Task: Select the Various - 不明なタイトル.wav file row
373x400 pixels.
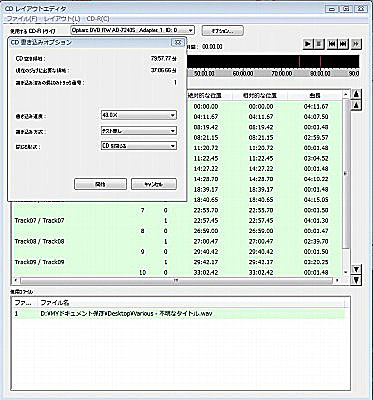Action: [x=179, y=314]
